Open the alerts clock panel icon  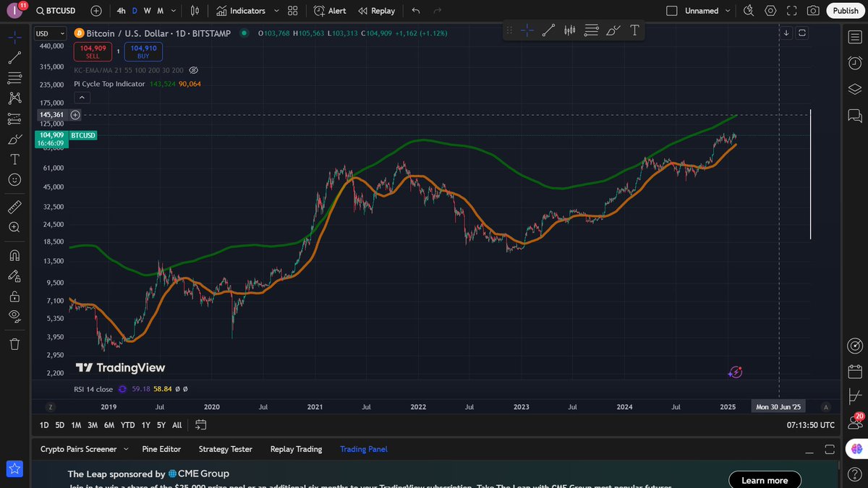tap(854, 62)
